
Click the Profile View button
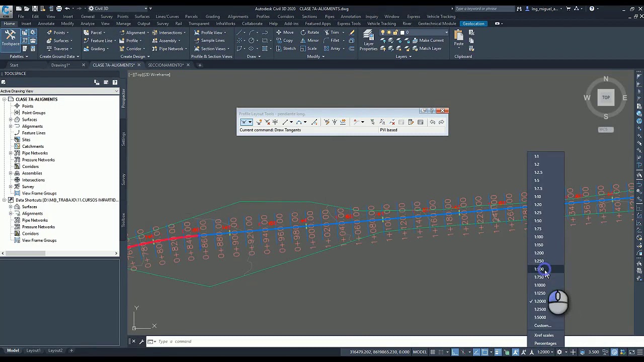(211, 32)
